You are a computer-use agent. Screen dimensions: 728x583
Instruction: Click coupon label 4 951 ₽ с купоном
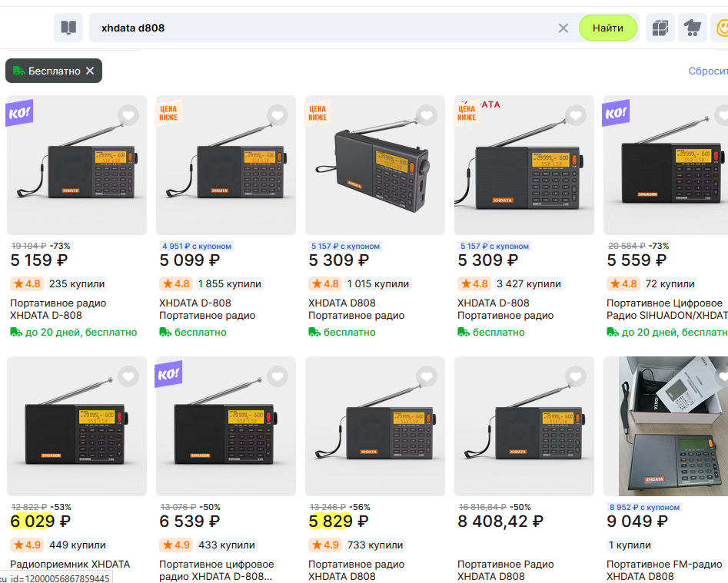196,247
